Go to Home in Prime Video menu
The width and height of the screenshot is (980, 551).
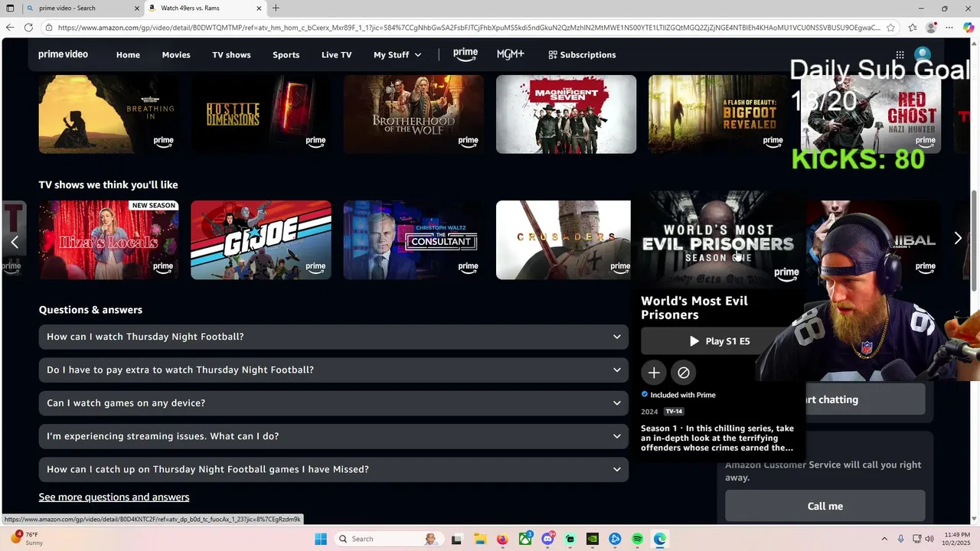click(x=128, y=54)
